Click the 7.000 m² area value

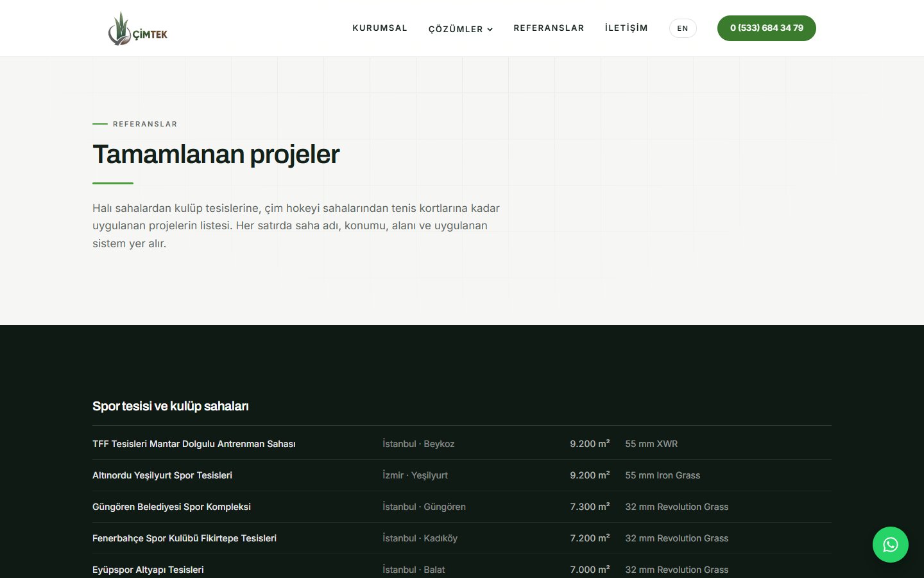pos(590,570)
